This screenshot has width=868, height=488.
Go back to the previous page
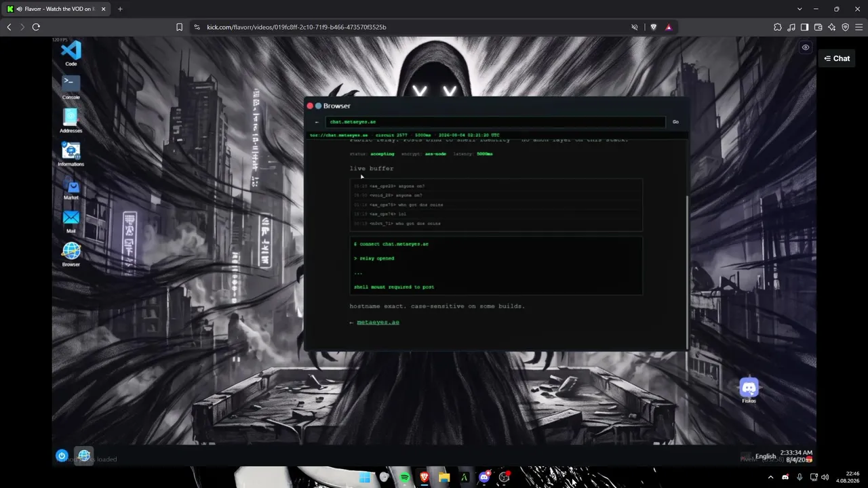(9, 27)
